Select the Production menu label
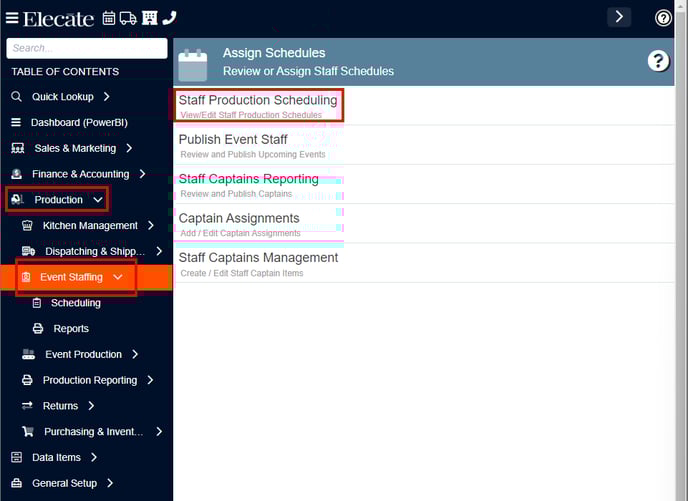 point(59,200)
